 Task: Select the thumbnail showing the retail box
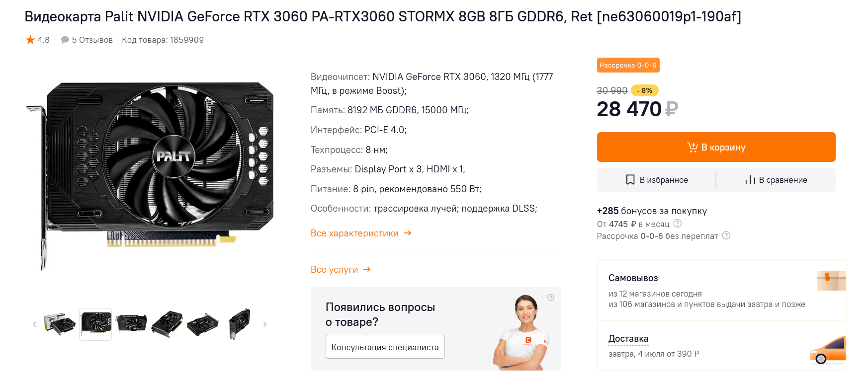coord(60,324)
